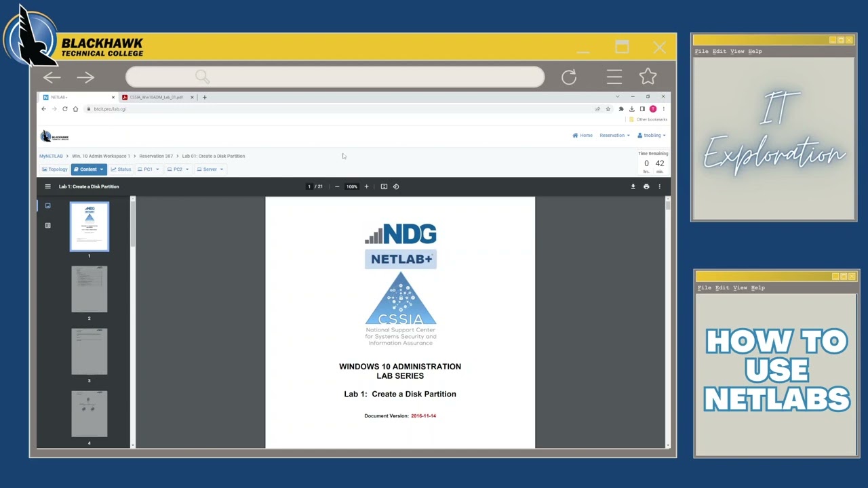Select the Topology tab
868x488 pixels.
55,169
